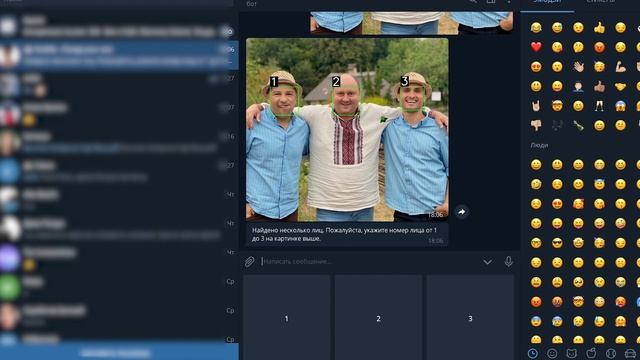Forward the photo using the share arrow
The width and height of the screenshot is (640, 360).
(462, 212)
